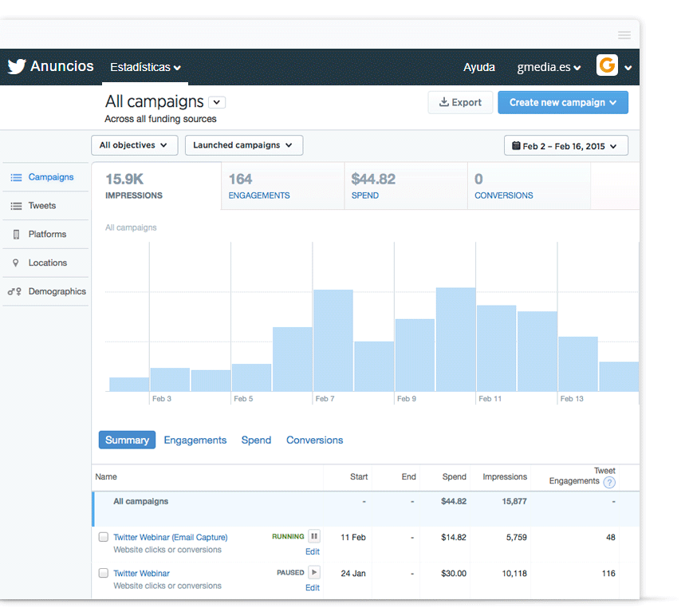Image resolution: width=685 pixels, height=616 pixels.
Task: Switch to the Conversions table tab
Action: point(314,440)
